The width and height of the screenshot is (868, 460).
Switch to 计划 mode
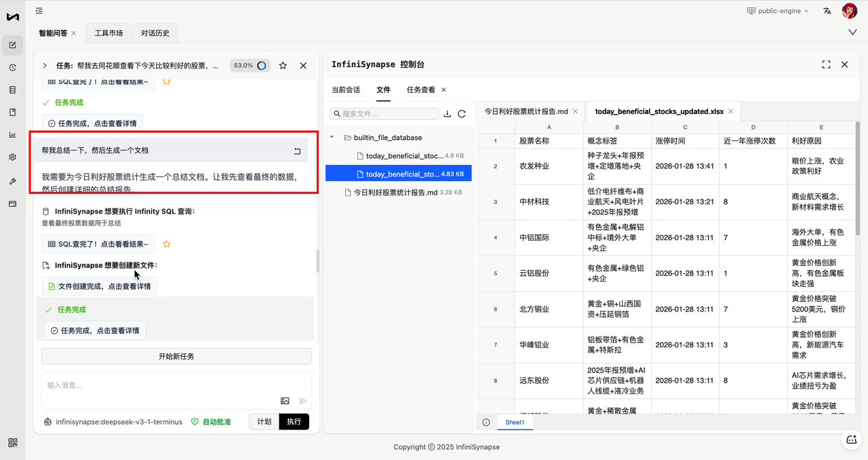tap(264, 421)
